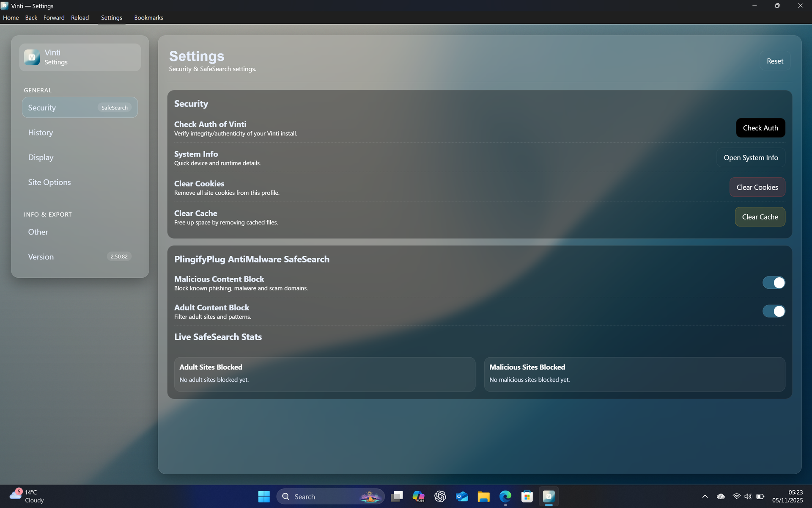Open Display settings section

(x=41, y=157)
